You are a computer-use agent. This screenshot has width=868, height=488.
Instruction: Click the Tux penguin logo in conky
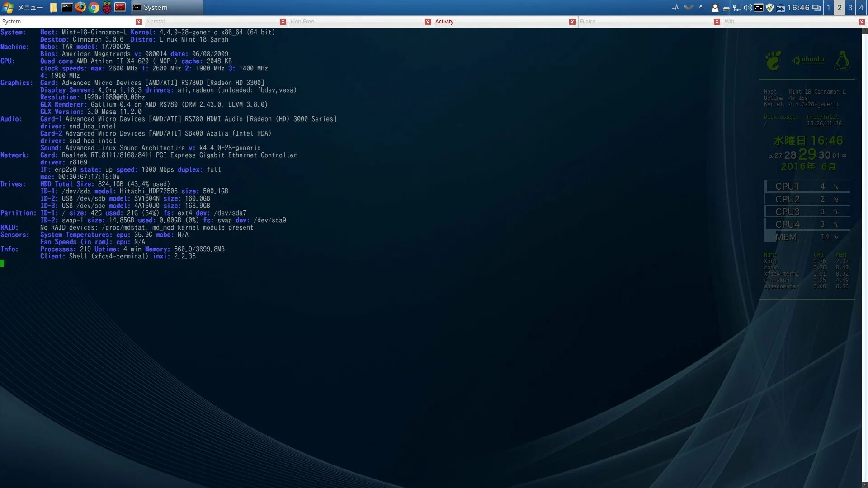[842, 60]
